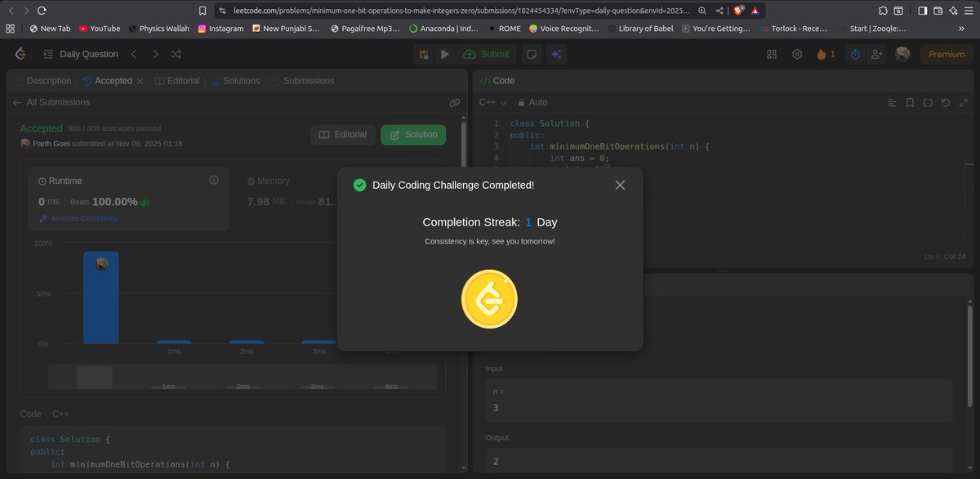Close the Daily Coding Challenge Completed dialog
The height and width of the screenshot is (479, 980).
(x=620, y=185)
